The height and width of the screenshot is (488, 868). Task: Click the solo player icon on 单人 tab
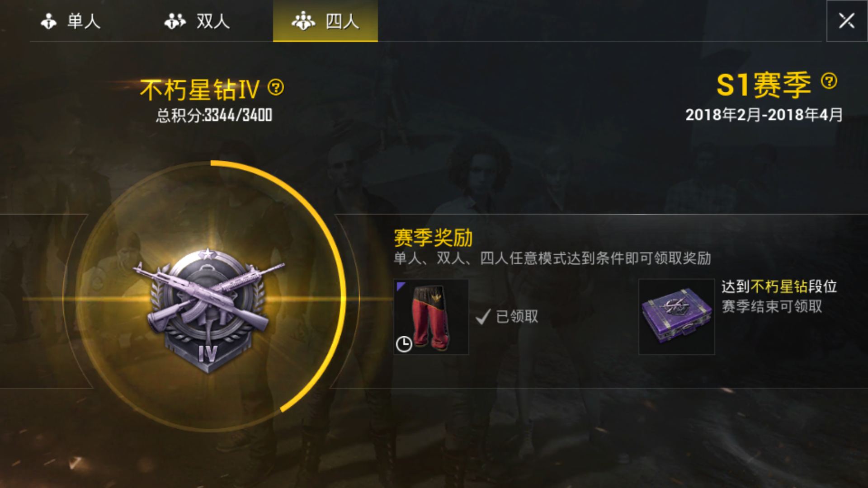pyautogui.click(x=48, y=21)
